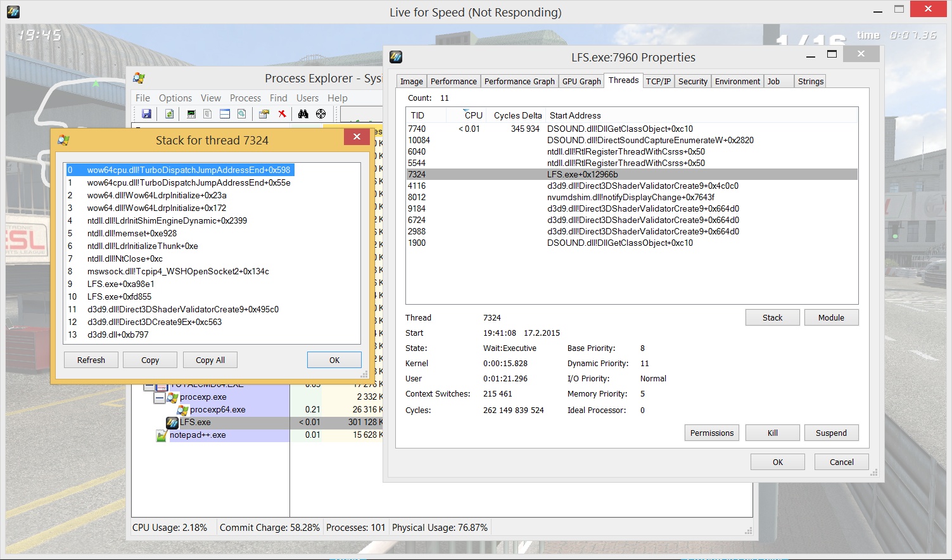Open the File menu in Process Explorer
Image resolution: width=952 pixels, height=560 pixels.
tap(143, 98)
